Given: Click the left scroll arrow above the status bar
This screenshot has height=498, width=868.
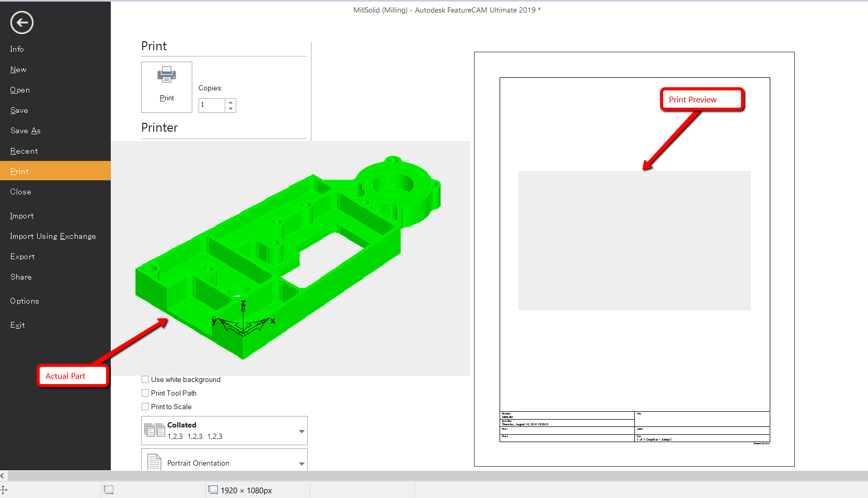Looking at the screenshot, I should 3,476.
